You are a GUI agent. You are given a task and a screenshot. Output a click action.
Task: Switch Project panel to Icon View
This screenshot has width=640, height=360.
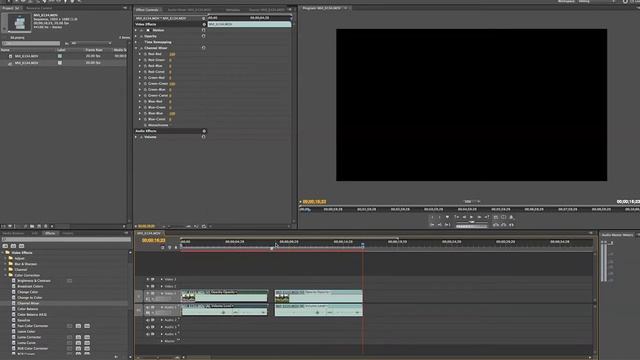pyautogui.click(x=10, y=226)
